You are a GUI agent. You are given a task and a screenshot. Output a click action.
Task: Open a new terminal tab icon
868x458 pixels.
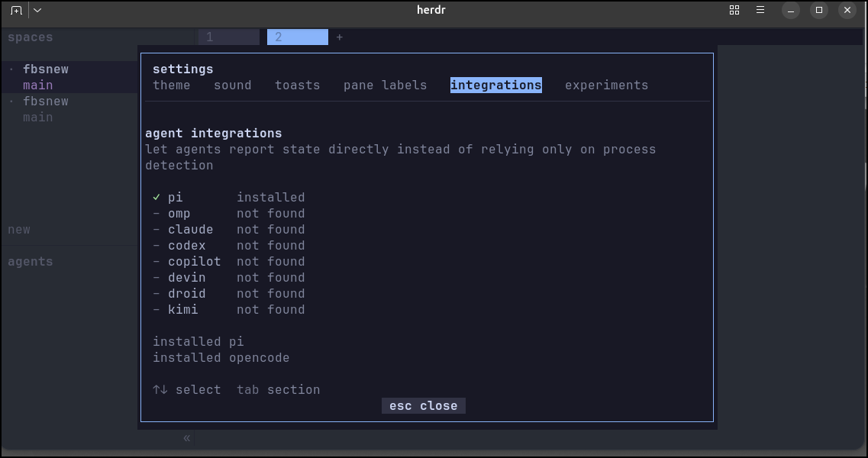[x=16, y=10]
